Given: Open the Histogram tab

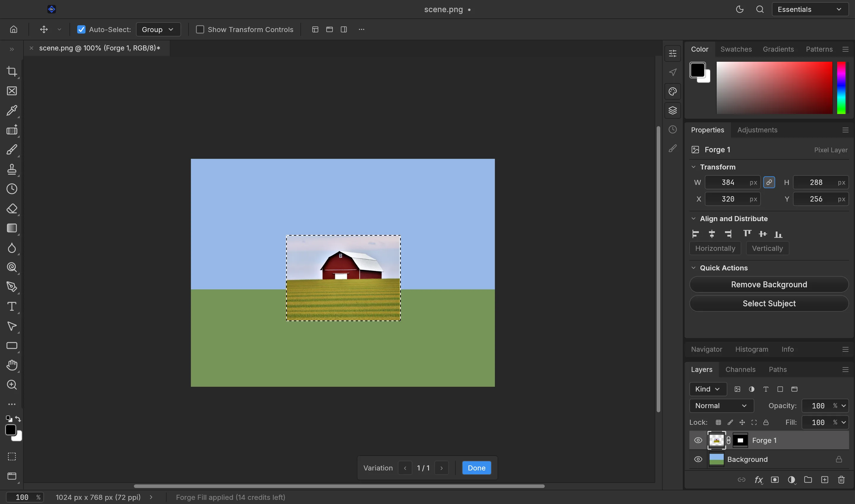Looking at the screenshot, I should point(751,349).
